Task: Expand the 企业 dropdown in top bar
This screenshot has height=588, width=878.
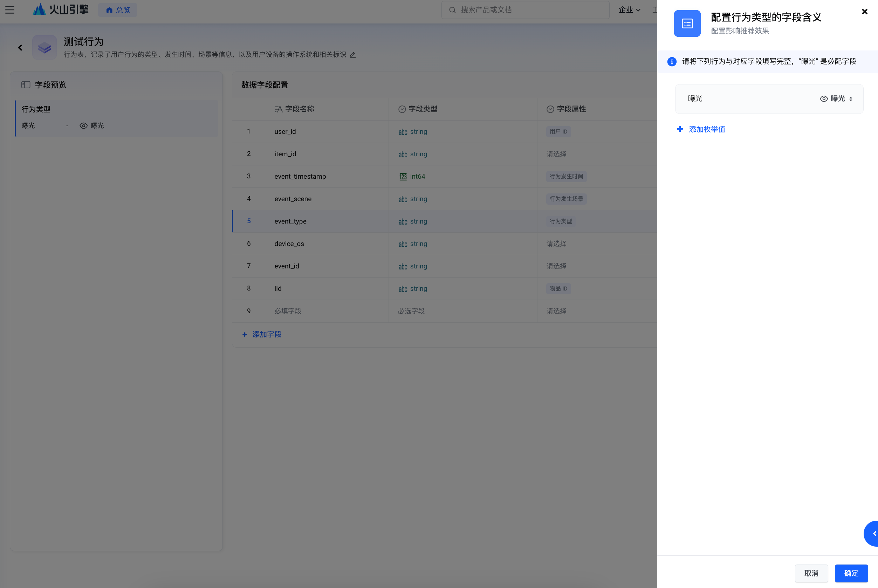Action: click(x=629, y=10)
